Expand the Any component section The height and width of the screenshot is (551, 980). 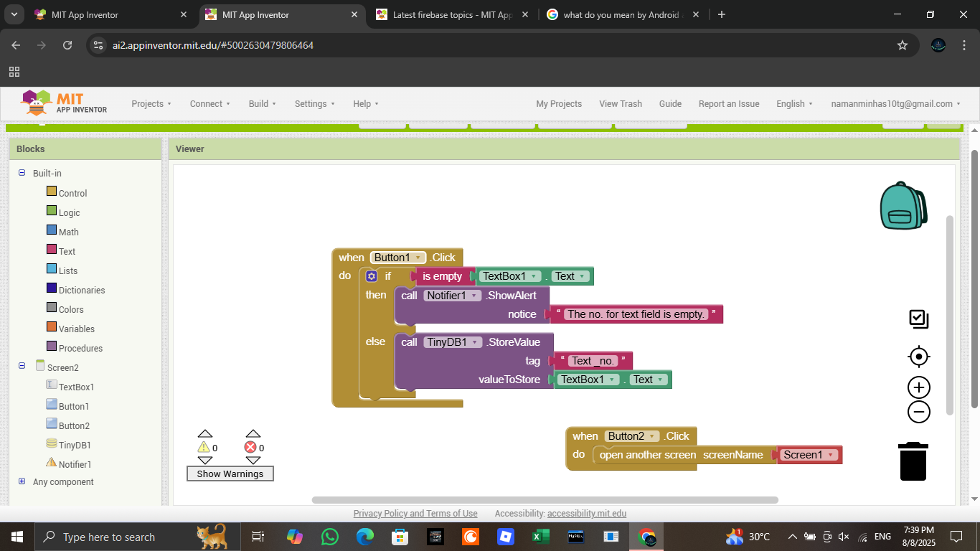[x=22, y=481]
